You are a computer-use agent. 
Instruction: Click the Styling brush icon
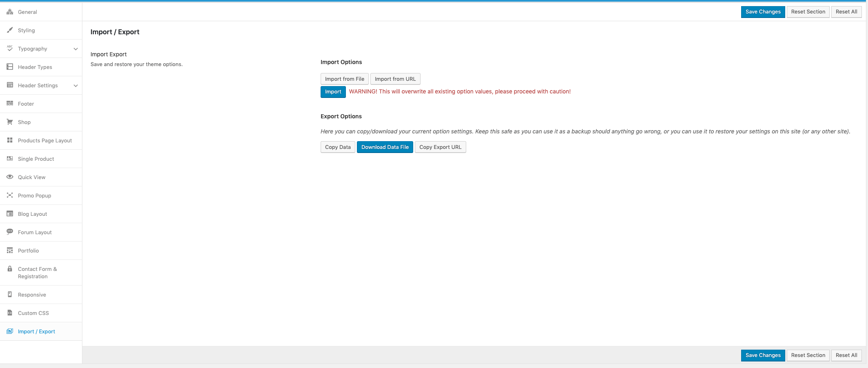[x=10, y=30]
